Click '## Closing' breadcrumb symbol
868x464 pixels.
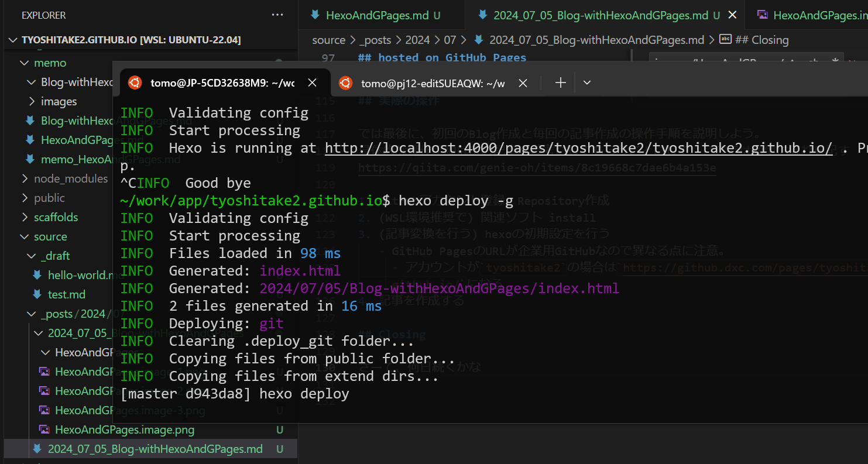[761, 40]
